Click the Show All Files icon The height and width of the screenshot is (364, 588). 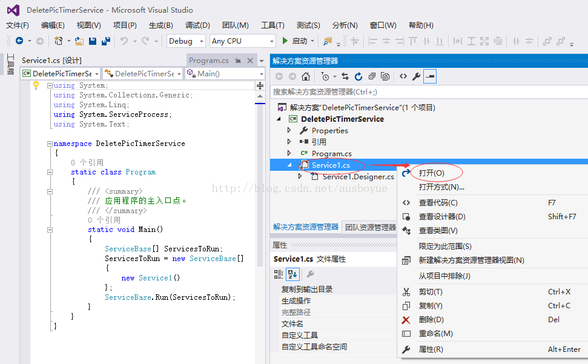[385, 76]
